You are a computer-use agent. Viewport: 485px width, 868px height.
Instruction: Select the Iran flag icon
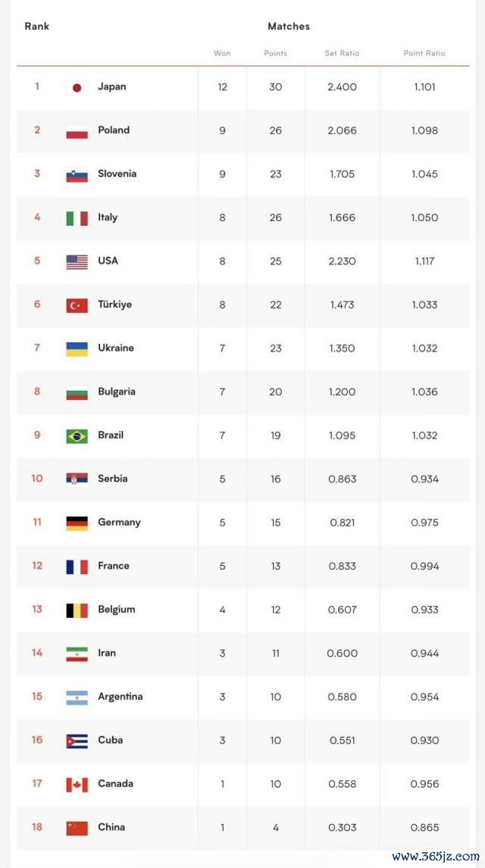(x=77, y=654)
